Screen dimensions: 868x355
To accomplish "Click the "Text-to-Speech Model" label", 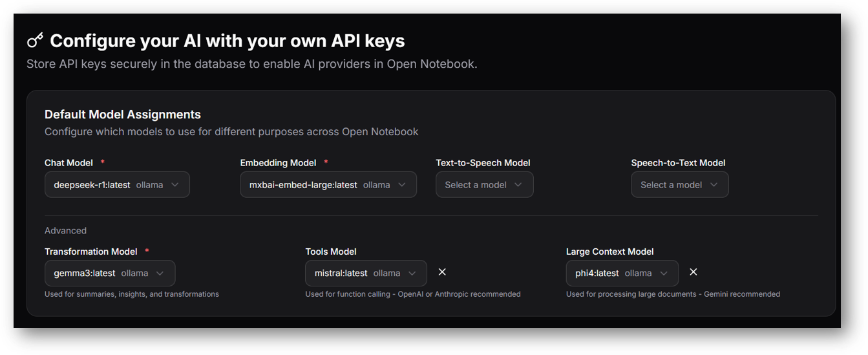I will click(x=483, y=163).
